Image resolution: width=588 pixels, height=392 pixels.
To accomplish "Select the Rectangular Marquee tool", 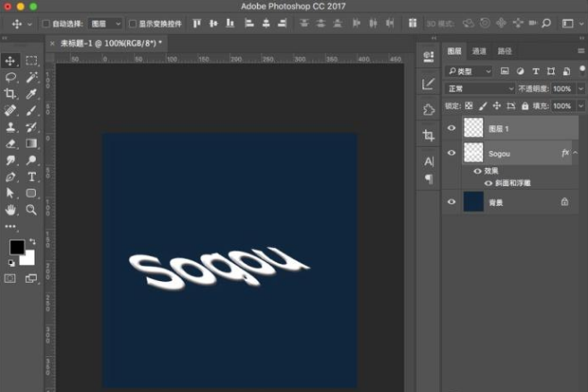I will 31,60.
